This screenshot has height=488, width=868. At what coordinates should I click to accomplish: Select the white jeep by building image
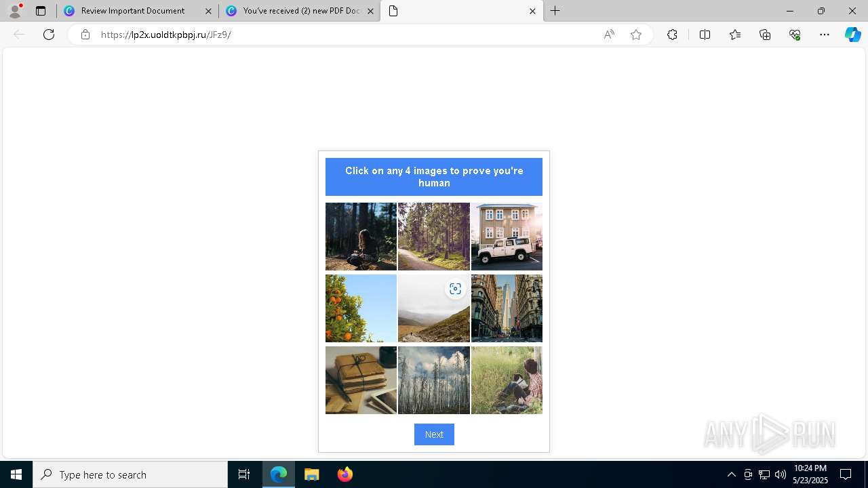pyautogui.click(x=507, y=237)
